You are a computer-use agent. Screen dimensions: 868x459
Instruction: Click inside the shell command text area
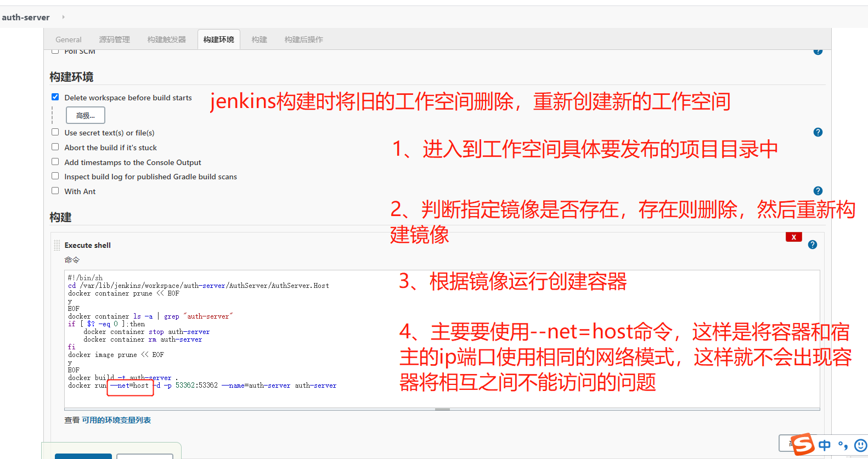pyautogui.click(x=442, y=339)
